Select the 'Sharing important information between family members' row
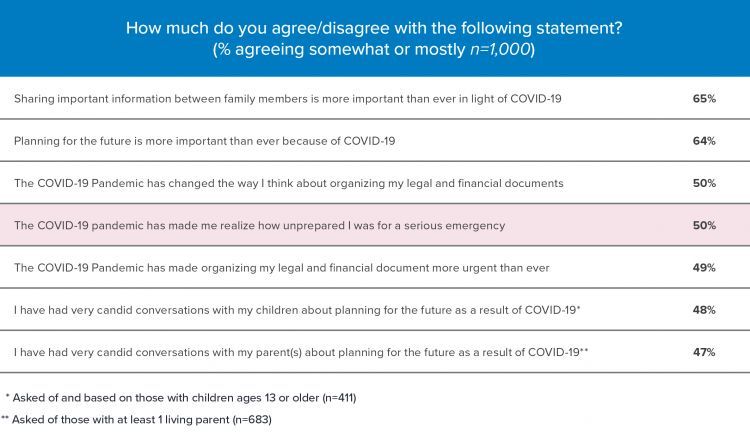This screenshot has height=448, width=750. pyautogui.click(x=375, y=98)
